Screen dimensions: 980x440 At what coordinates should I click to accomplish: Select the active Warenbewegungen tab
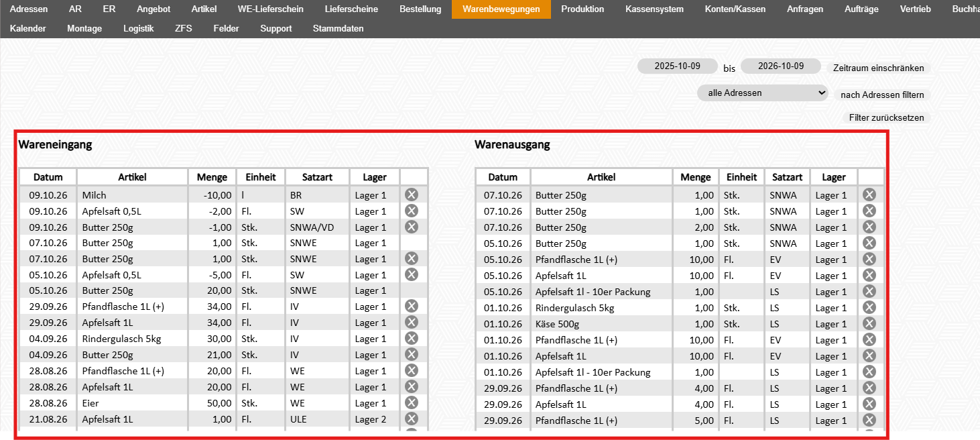(501, 9)
